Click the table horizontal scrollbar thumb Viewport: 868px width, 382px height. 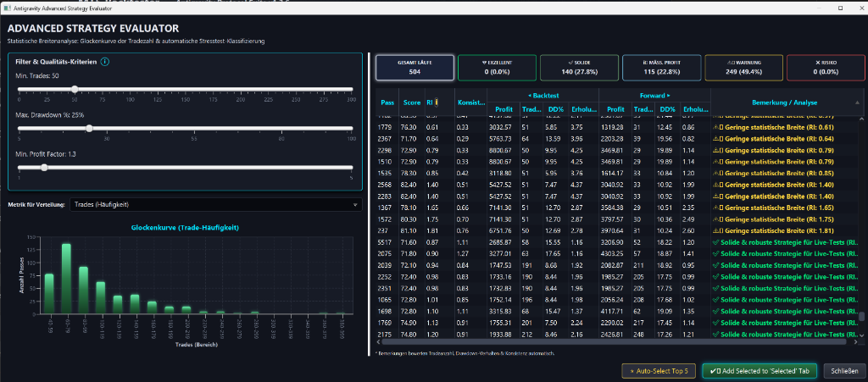(x=612, y=341)
